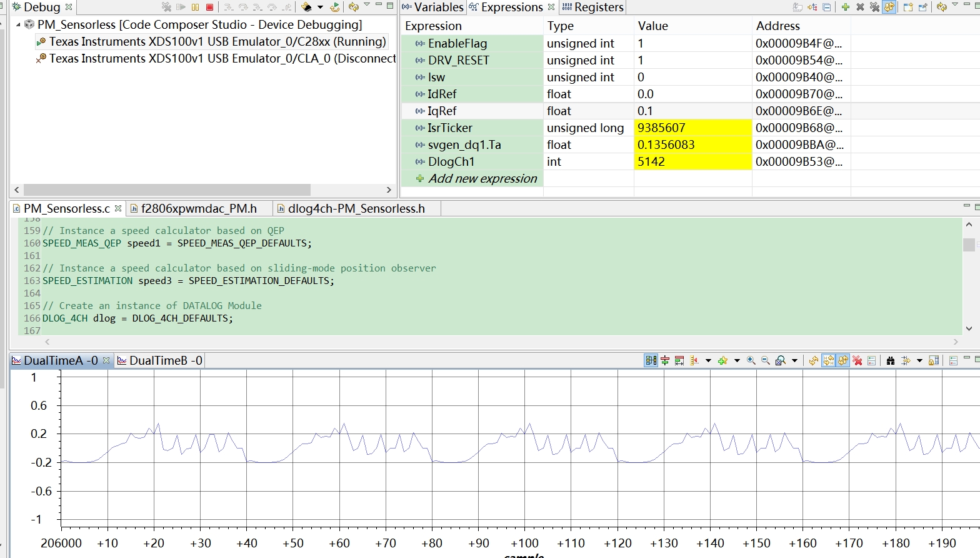Click the 'Add new expression' entry
This screenshot has height=558, width=980.
(482, 179)
